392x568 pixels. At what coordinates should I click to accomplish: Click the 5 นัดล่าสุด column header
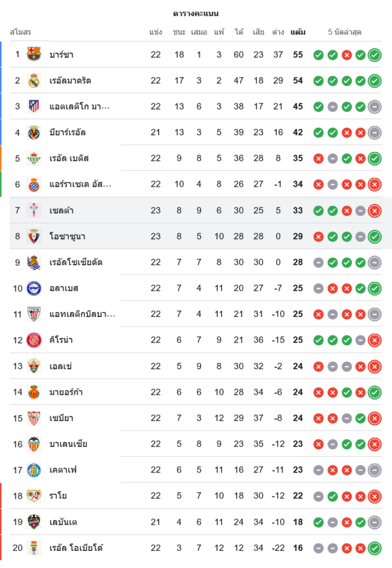[x=345, y=32]
